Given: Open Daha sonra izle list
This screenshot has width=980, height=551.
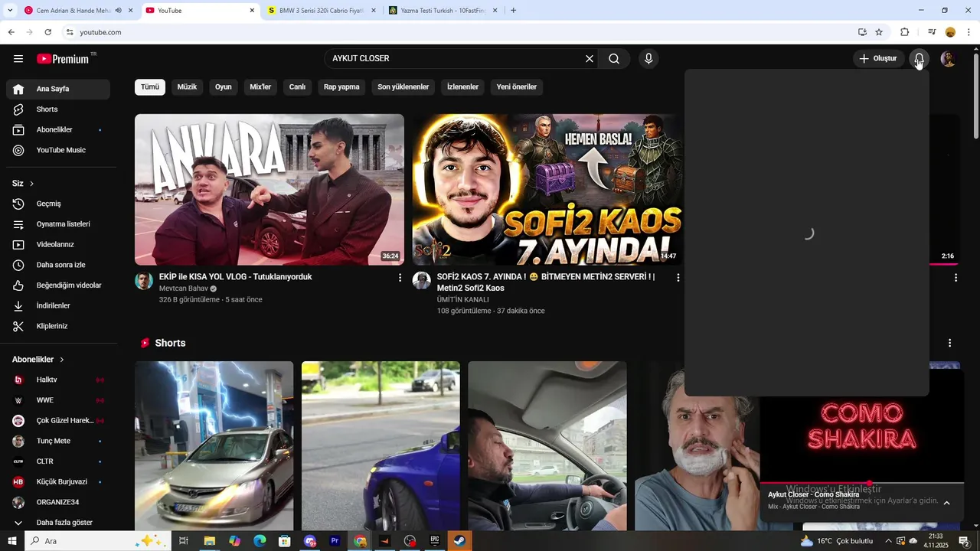Looking at the screenshot, I should [58, 265].
